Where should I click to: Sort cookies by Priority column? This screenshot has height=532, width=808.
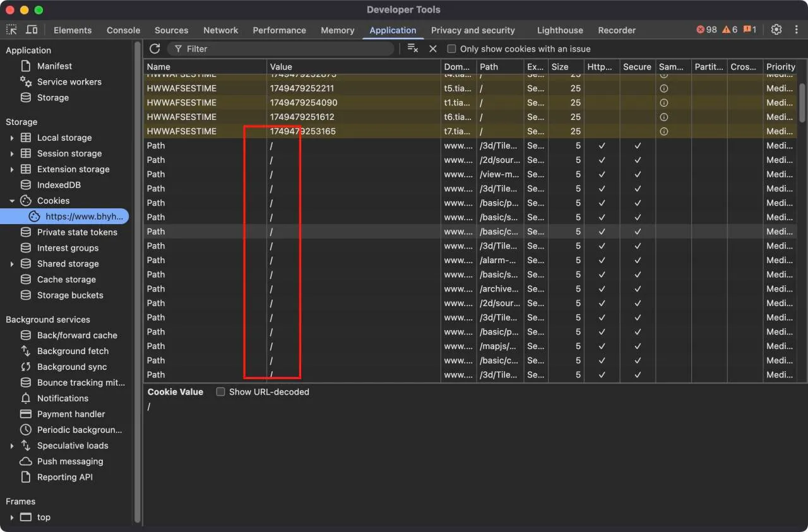(x=781, y=66)
